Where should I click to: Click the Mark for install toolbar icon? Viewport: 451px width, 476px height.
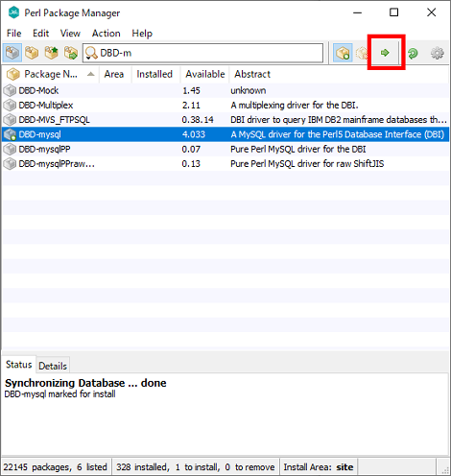click(343, 53)
